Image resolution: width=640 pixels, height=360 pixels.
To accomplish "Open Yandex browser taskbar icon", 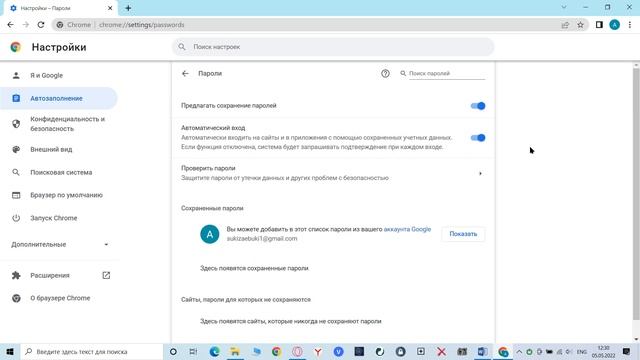I will [x=318, y=351].
